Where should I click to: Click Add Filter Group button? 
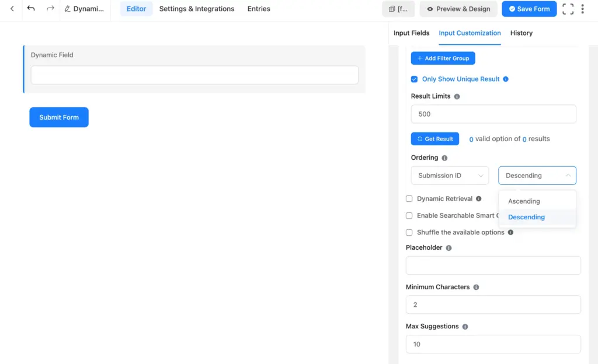click(x=443, y=58)
